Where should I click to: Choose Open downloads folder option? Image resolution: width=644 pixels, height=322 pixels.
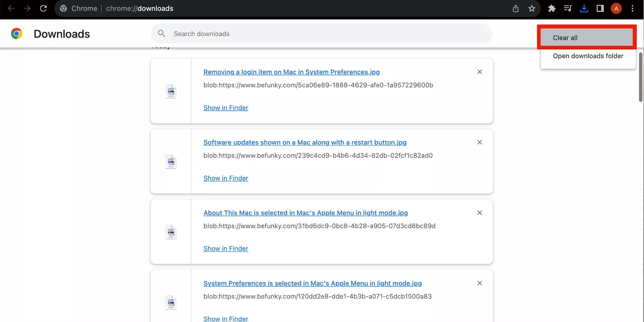(588, 56)
